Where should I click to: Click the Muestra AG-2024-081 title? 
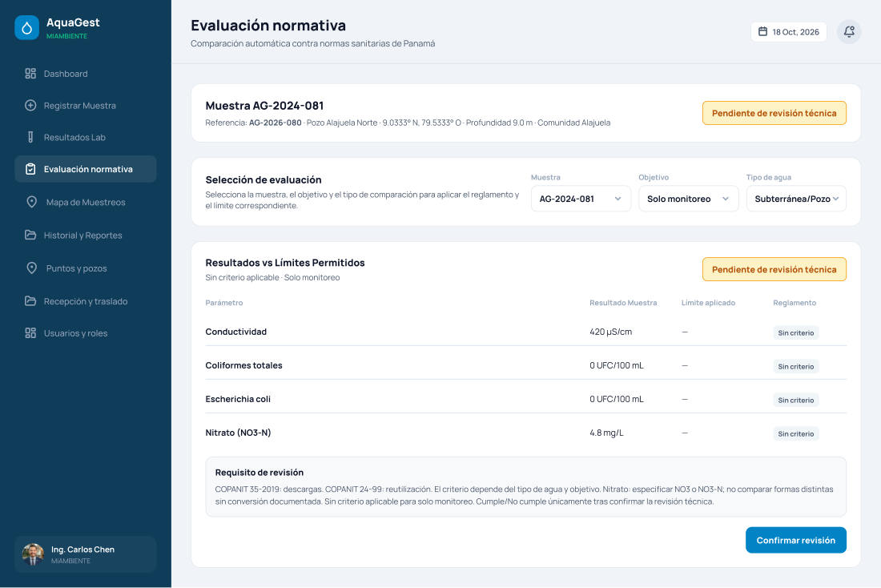coord(264,106)
